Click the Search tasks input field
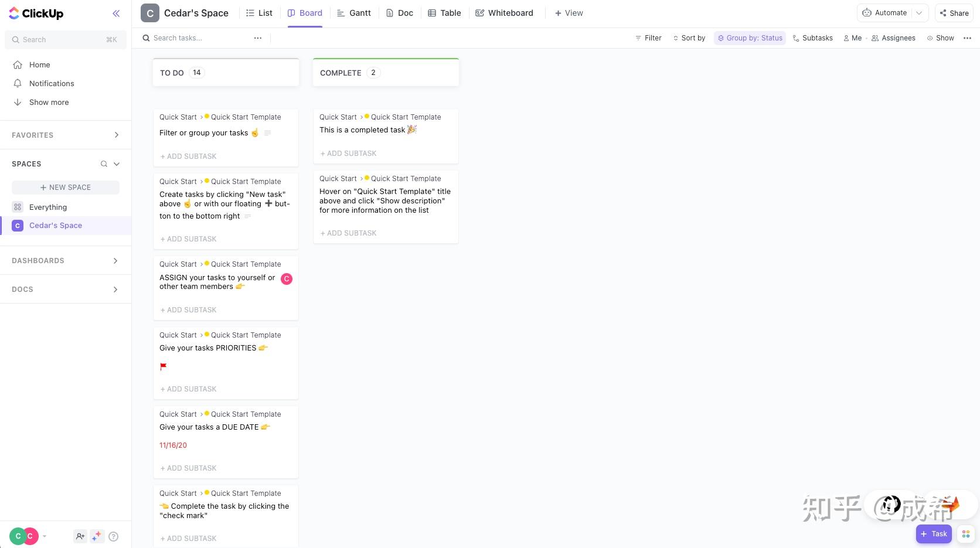This screenshot has width=980, height=548. pos(199,38)
